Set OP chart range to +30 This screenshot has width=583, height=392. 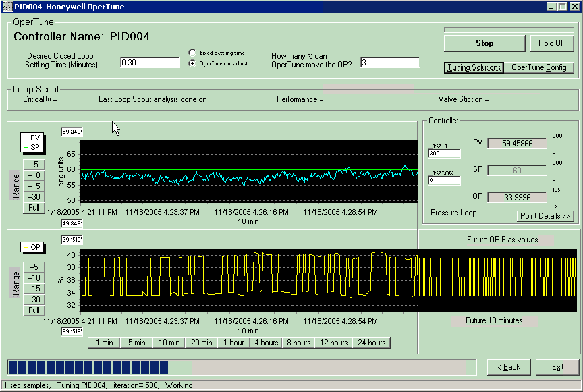click(x=34, y=300)
